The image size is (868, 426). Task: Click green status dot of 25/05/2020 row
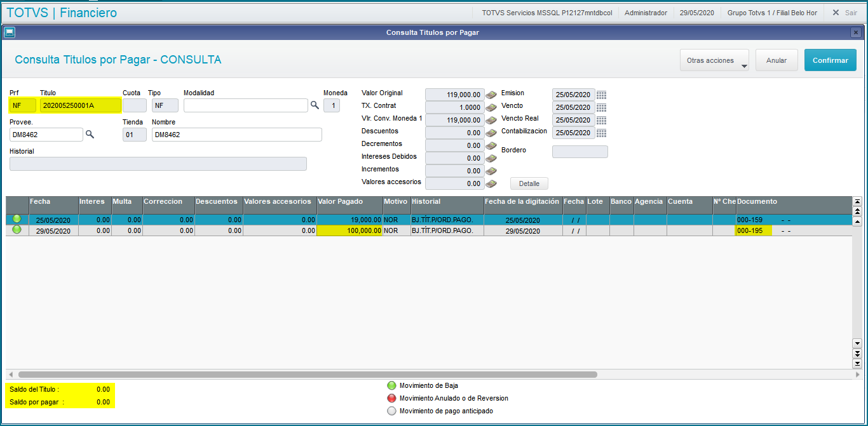tap(17, 219)
